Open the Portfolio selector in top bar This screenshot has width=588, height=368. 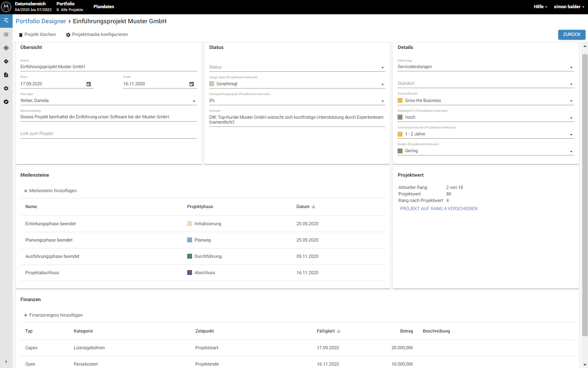70,7
